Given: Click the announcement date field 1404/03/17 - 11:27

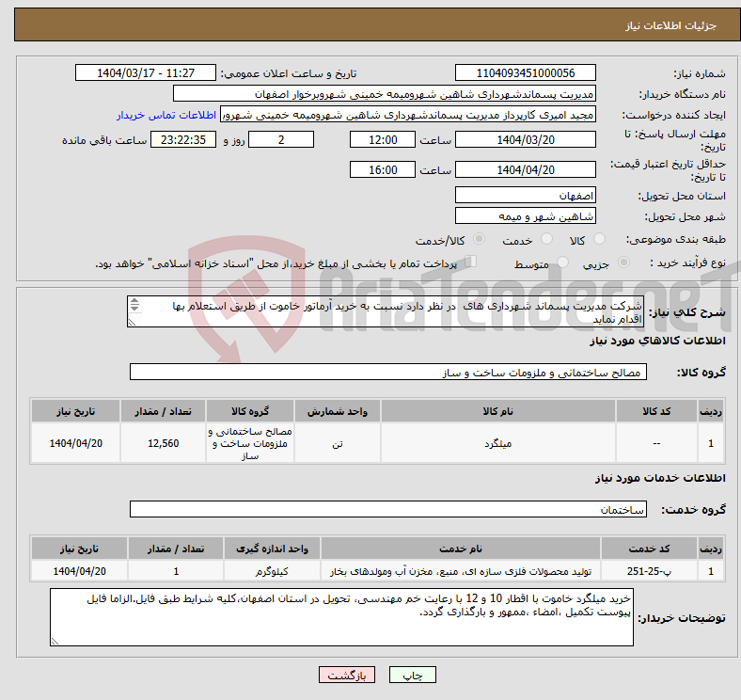Looking at the screenshot, I should coord(146,72).
